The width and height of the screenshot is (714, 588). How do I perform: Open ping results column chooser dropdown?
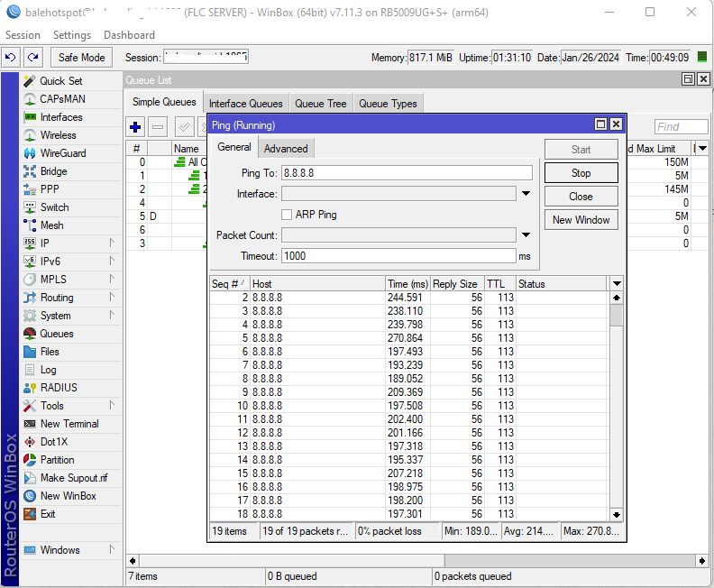[617, 284]
